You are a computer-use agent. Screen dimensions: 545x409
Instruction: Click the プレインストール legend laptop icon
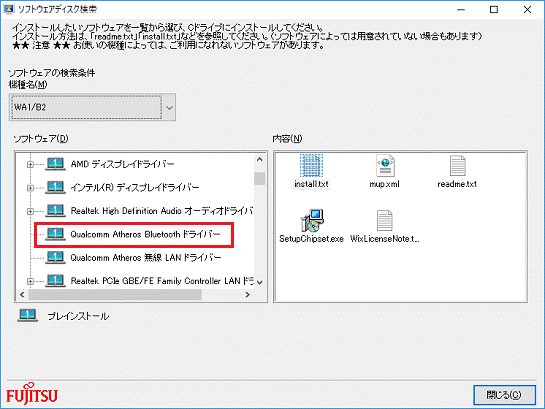click(x=28, y=316)
